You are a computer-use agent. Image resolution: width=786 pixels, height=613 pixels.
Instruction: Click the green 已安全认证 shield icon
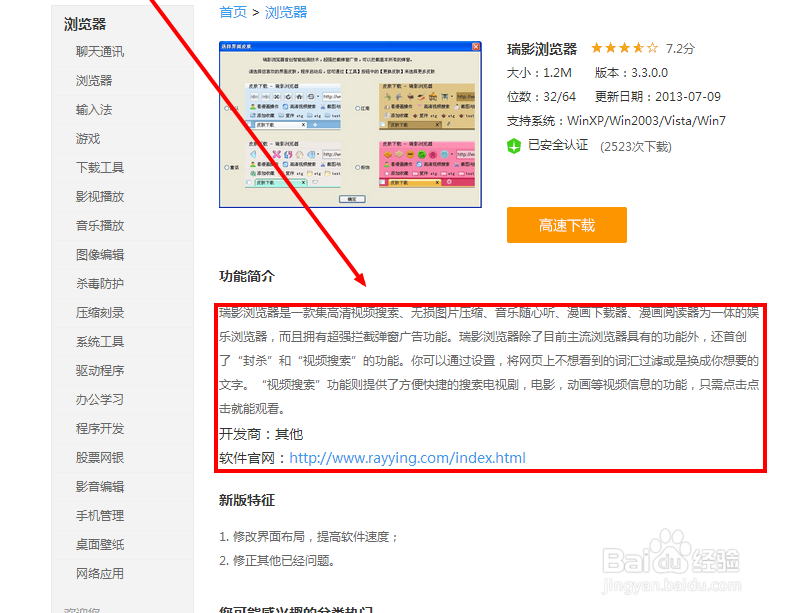coord(514,146)
